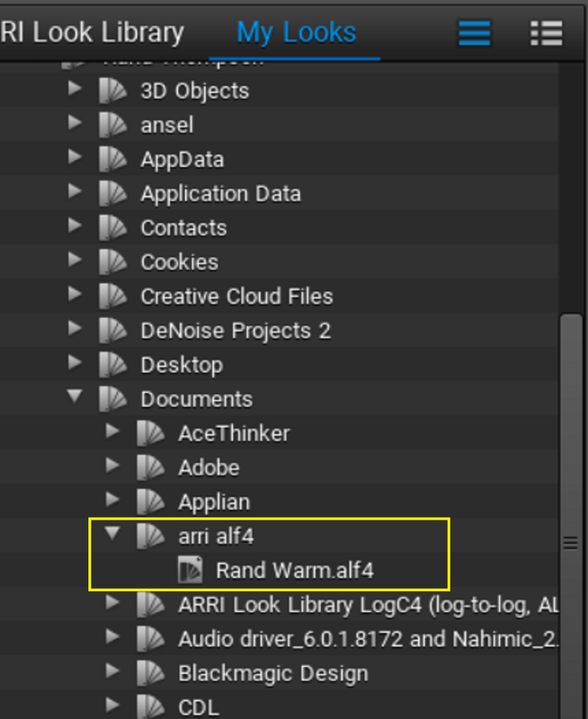Click the AceThinker folder icon
This screenshot has width=588, height=719.
(x=150, y=433)
